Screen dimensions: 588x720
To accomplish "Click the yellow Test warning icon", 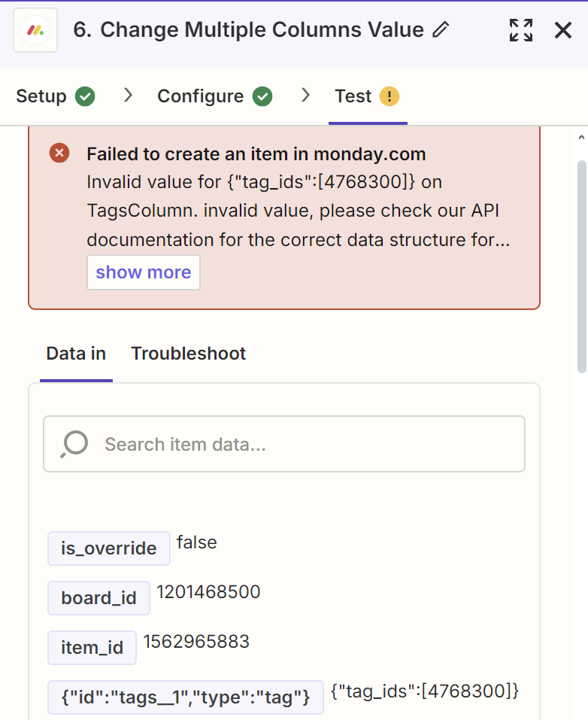I will point(389,96).
